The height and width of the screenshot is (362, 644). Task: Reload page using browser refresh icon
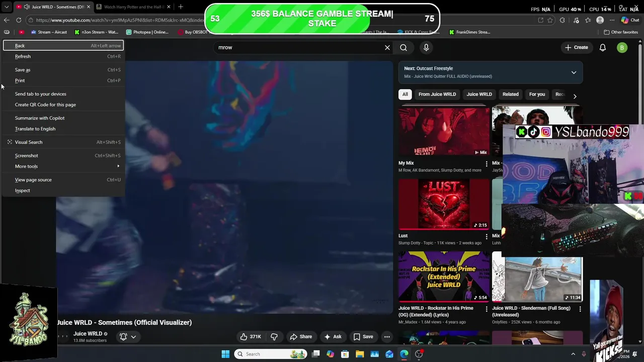tap(19, 20)
